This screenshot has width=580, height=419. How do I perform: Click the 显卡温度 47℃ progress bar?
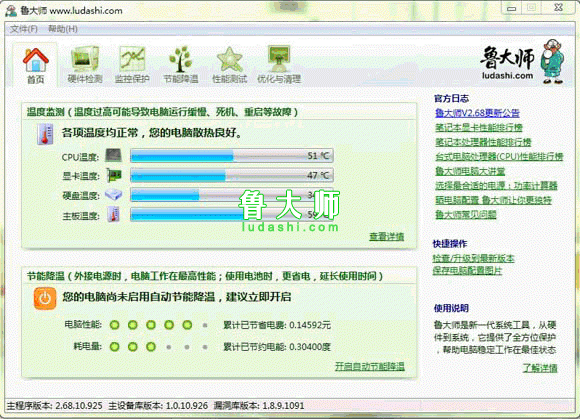point(232,175)
